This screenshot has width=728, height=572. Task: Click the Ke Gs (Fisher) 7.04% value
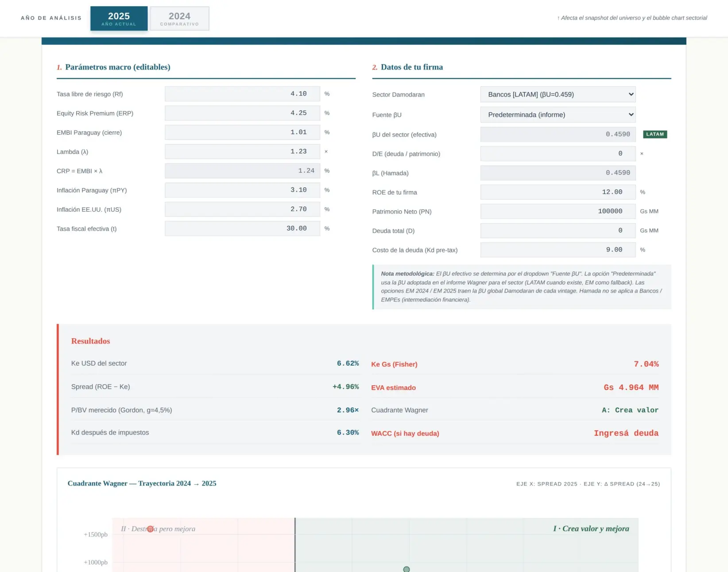(646, 364)
